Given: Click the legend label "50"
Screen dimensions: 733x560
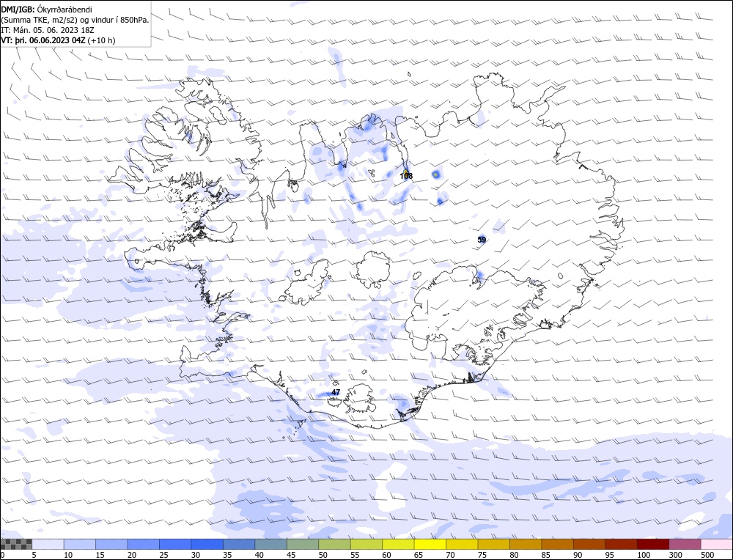Looking at the screenshot, I should tap(323, 555).
